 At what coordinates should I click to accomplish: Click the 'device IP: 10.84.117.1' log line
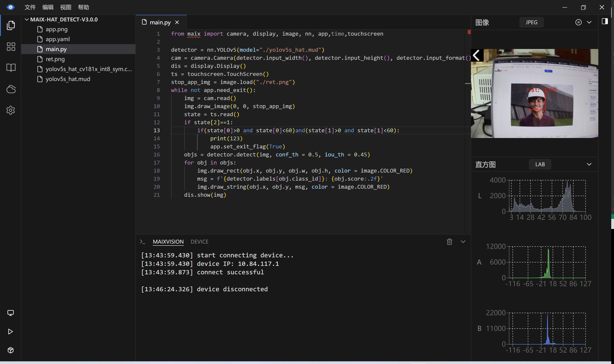tap(210, 264)
